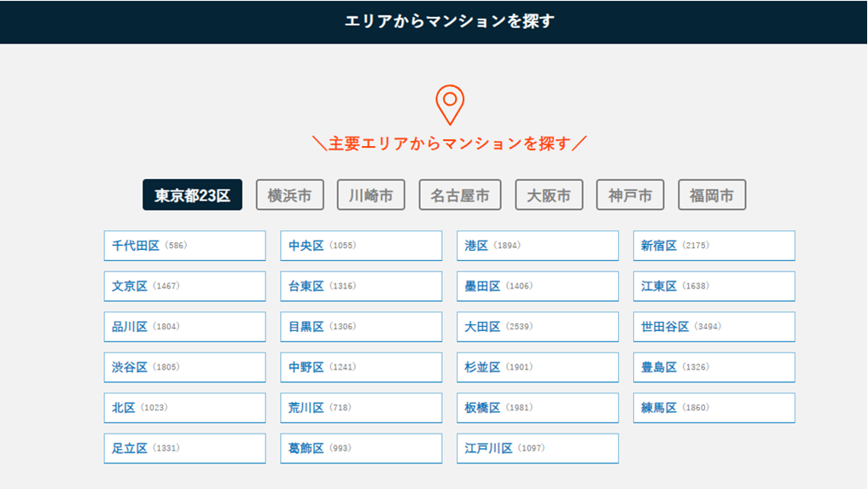View 板橋区 (1981) mansions
This screenshot has width=868, height=489.
pyautogui.click(x=538, y=408)
